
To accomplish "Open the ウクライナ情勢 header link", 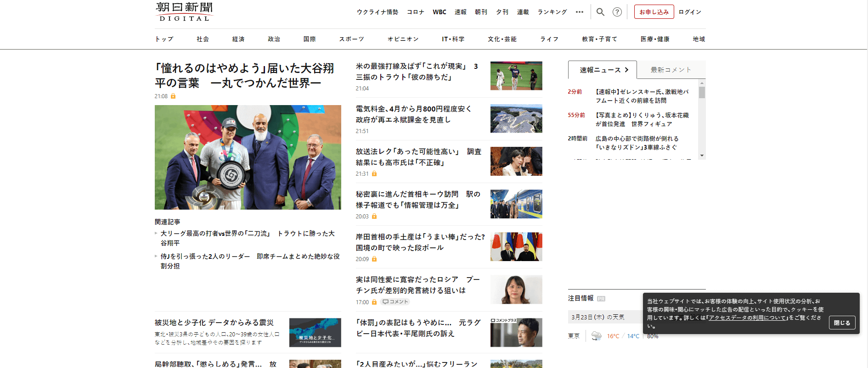I will pos(378,12).
